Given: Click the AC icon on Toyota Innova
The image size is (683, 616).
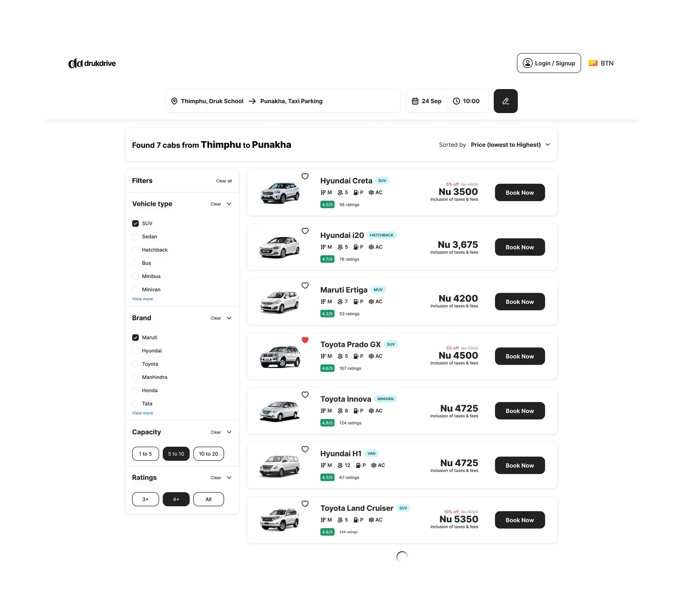Looking at the screenshot, I should 371,411.
